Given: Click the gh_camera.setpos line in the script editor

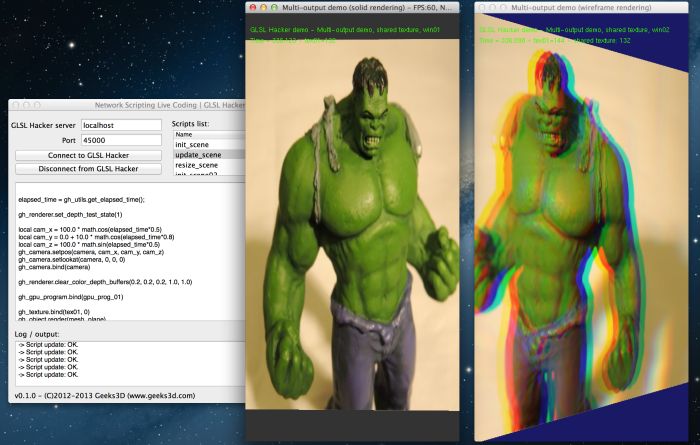Looking at the screenshot, I should coord(91,252).
